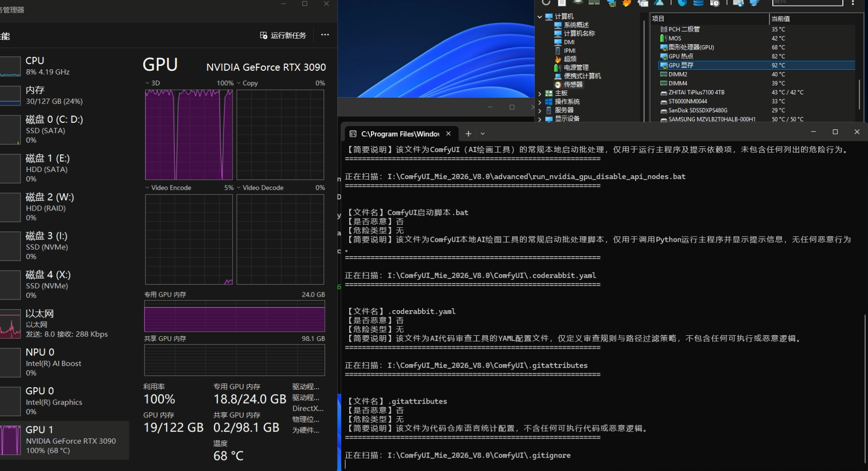Click the SAMSUNG MZVLB2T0HALB-000H1 row text
The width and height of the screenshot is (868, 471).
point(712,119)
